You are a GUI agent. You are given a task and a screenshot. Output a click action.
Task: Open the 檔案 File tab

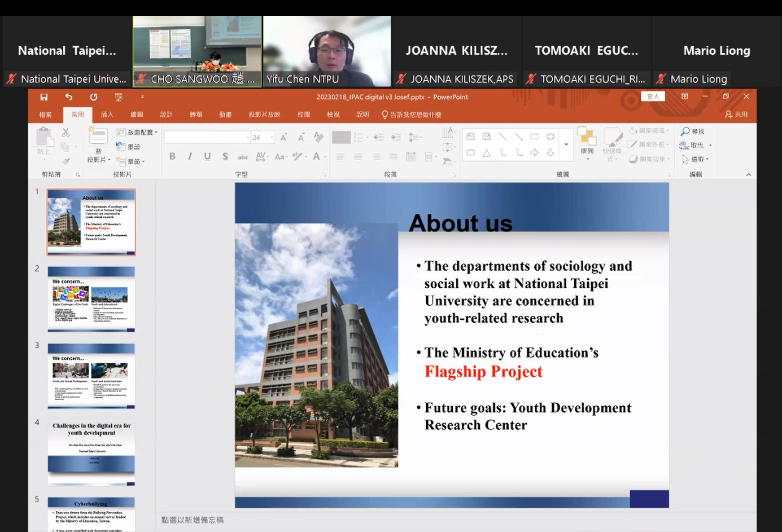45,115
